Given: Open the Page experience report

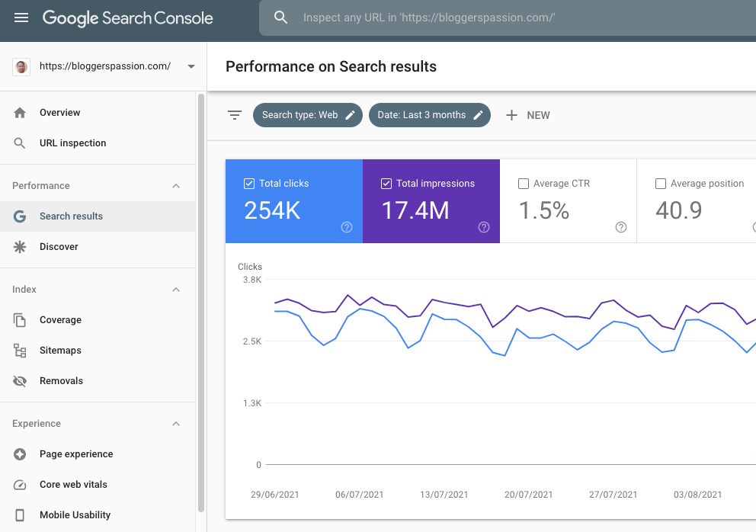Looking at the screenshot, I should [98, 454].
